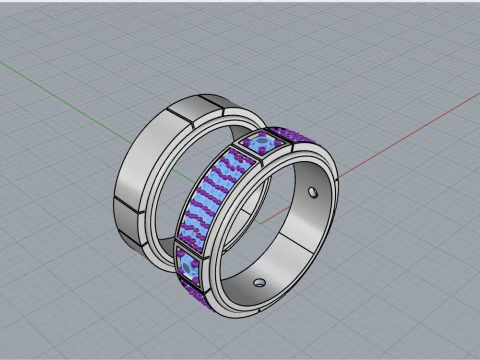This screenshot has width=480, height=360.
Task: Select the lower drill hole inside ring
Action: click(x=260, y=283)
